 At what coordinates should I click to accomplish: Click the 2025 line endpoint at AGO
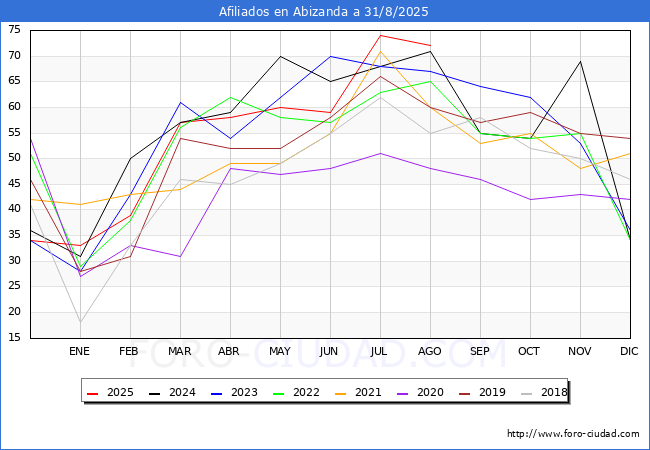coord(430,45)
